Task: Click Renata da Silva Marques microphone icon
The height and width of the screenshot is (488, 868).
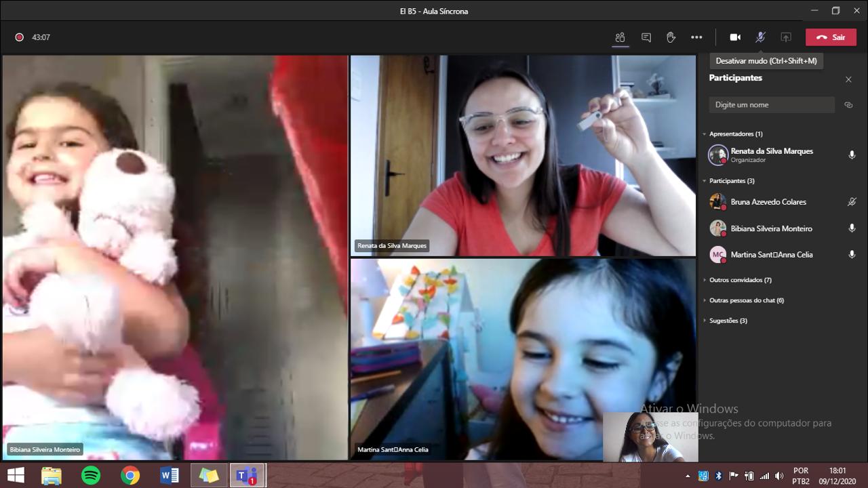Action: point(852,155)
